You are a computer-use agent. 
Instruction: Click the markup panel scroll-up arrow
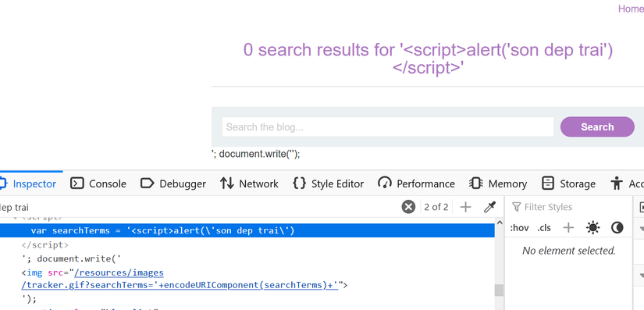500,223
